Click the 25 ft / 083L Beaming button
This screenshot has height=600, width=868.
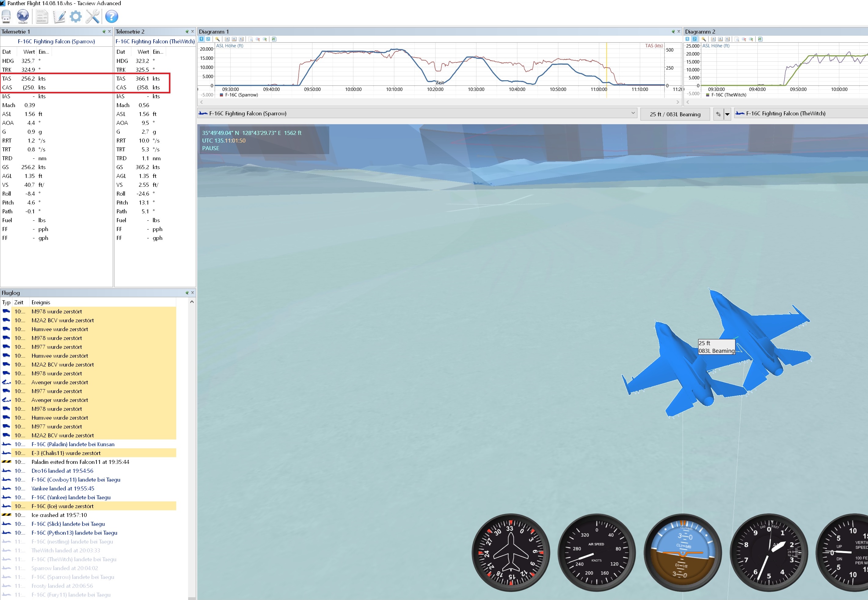(675, 114)
